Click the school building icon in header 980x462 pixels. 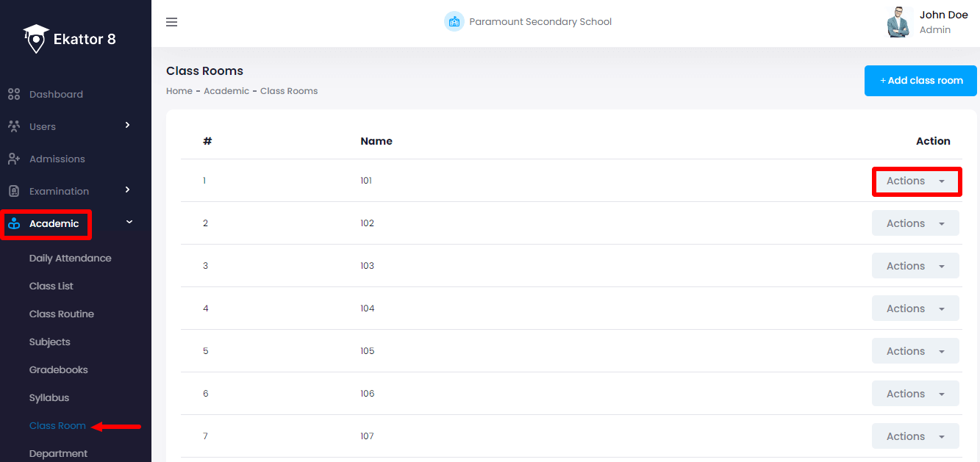[x=454, y=21]
